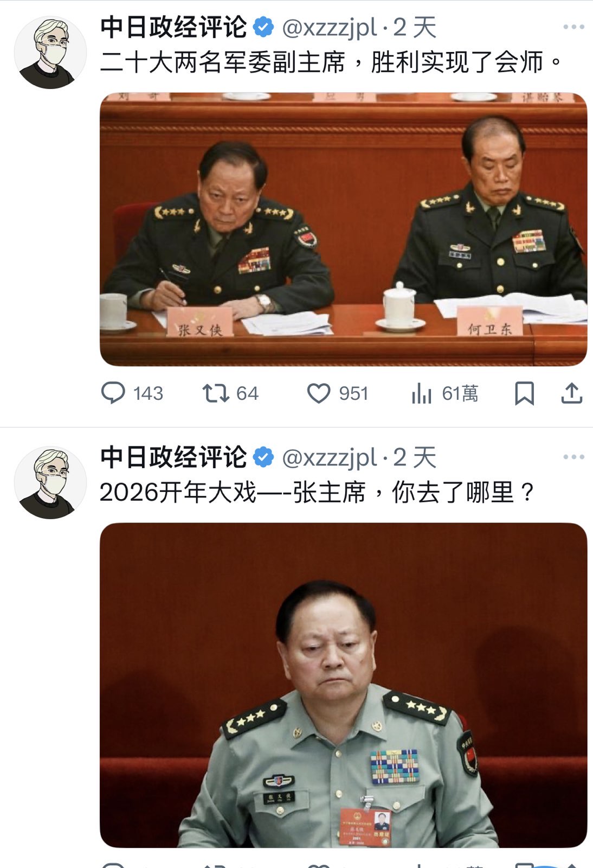Open tweet text about 2026开年大戏
Image resolution: width=593 pixels, height=868 pixels.
coord(318,493)
